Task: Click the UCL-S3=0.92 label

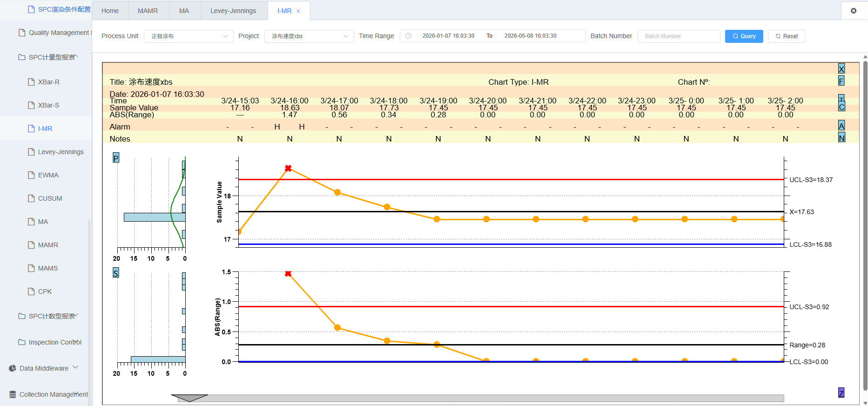Action: 809,307
